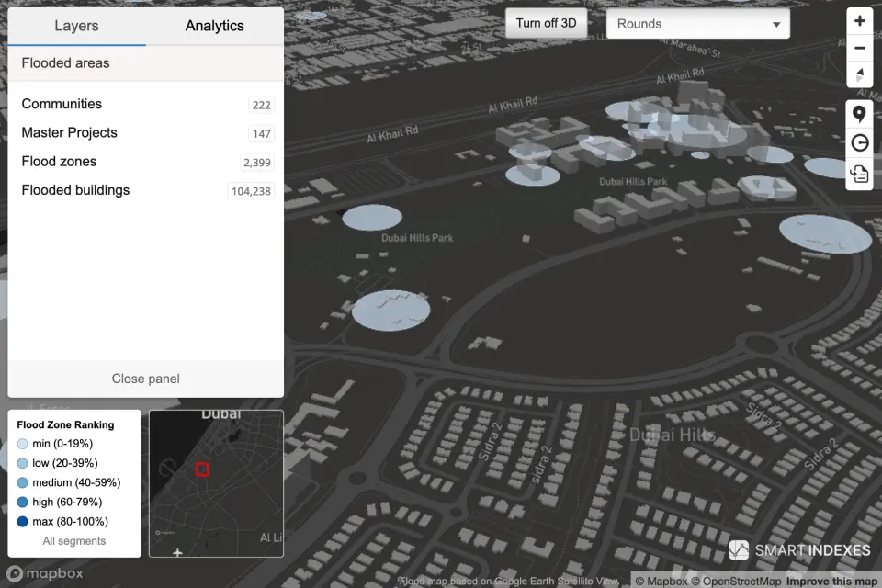
Task: Select the max (80-100%) legend swatch
Action: (x=22, y=522)
